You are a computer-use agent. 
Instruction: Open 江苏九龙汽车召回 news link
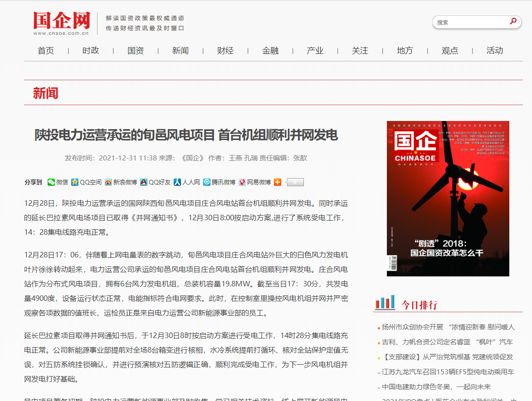[448, 372]
